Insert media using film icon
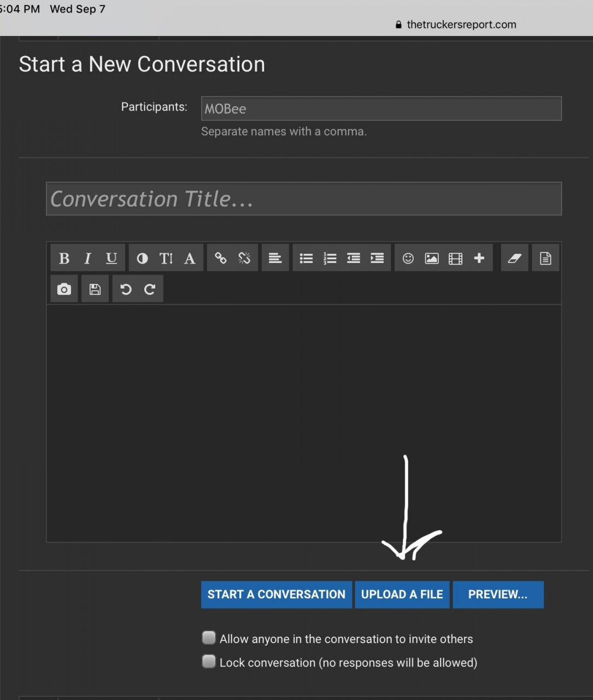Image resolution: width=593 pixels, height=700 pixels. click(x=455, y=258)
